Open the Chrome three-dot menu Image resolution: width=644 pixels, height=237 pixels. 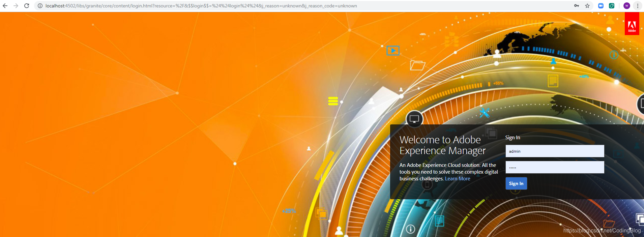tap(638, 6)
